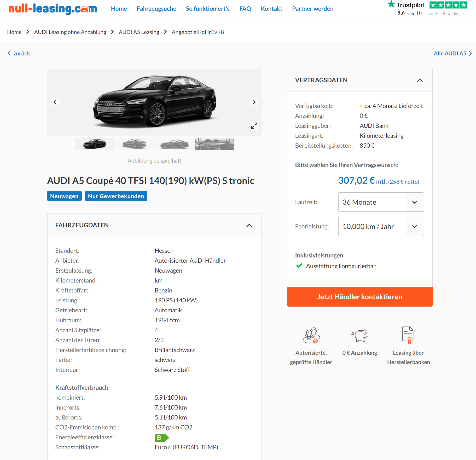Show the previous car image with left arrow
The height and width of the screenshot is (460, 476).
pyautogui.click(x=55, y=102)
